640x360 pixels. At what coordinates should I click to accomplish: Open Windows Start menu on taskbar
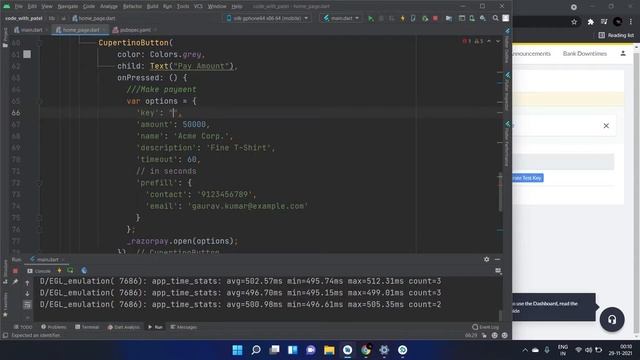[237, 350]
